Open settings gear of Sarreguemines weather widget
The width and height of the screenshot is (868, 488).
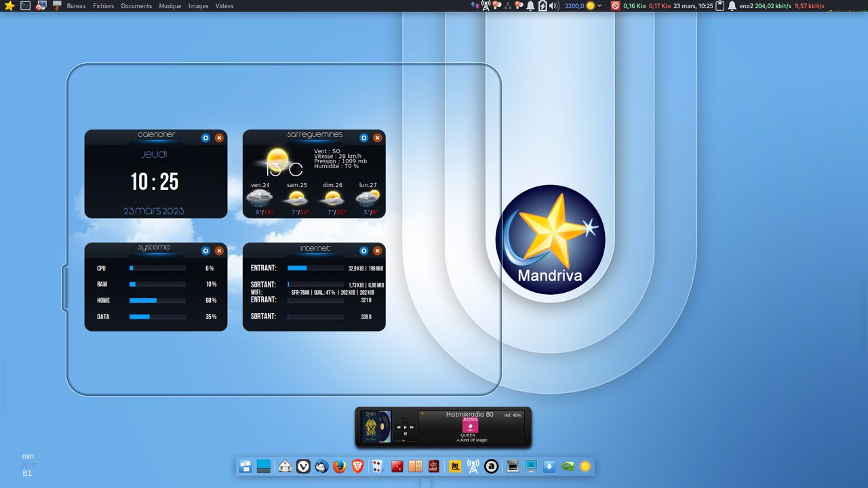pos(364,138)
